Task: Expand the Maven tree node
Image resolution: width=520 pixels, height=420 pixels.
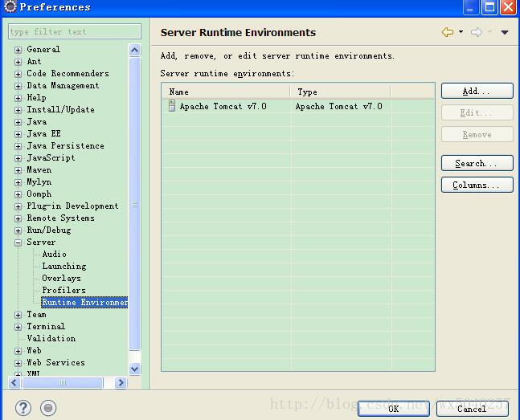Action: (x=18, y=170)
